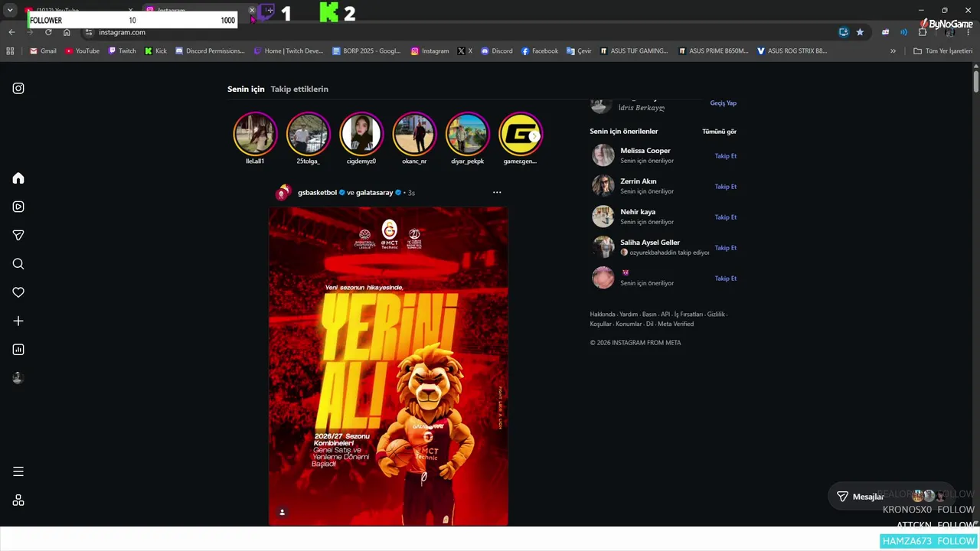The height and width of the screenshot is (551, 980).
Task: Open Search from the Instagram sidebar
Action: coord(18,264)
